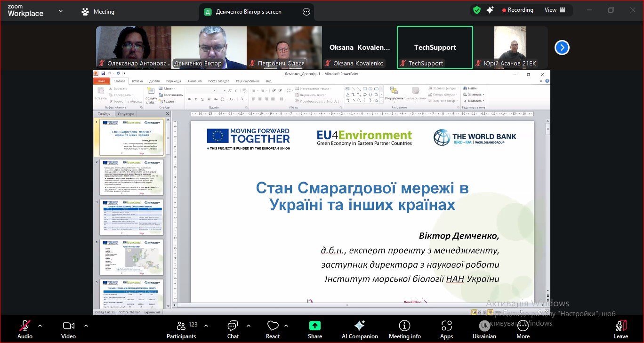644x343 pixels.
Task: Open the Apps panel
Action: [446, 329]
